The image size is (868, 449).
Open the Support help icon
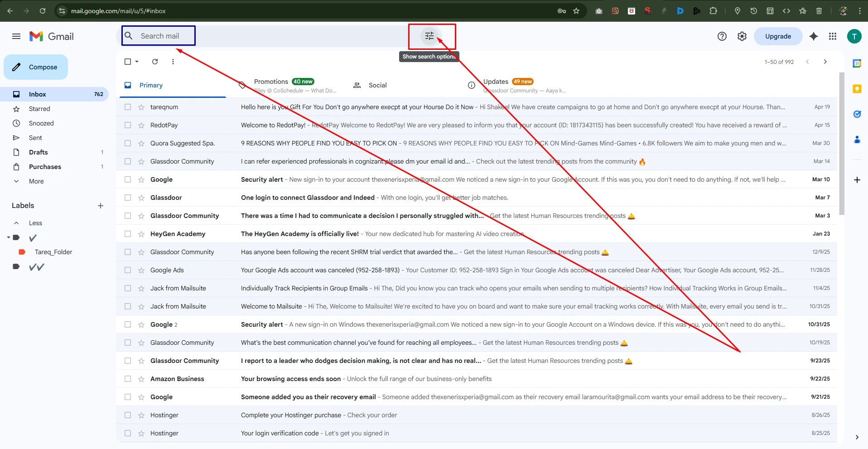coord(722,36)
